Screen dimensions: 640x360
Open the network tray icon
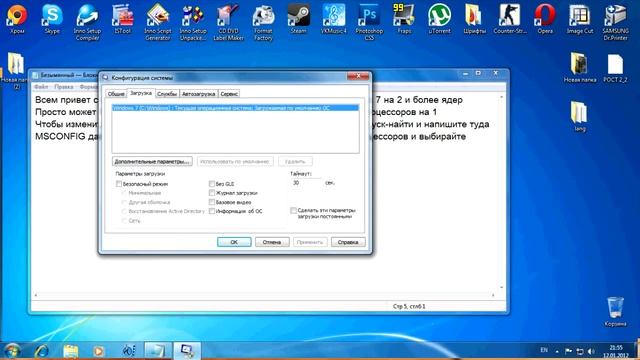tap(580, 351)
